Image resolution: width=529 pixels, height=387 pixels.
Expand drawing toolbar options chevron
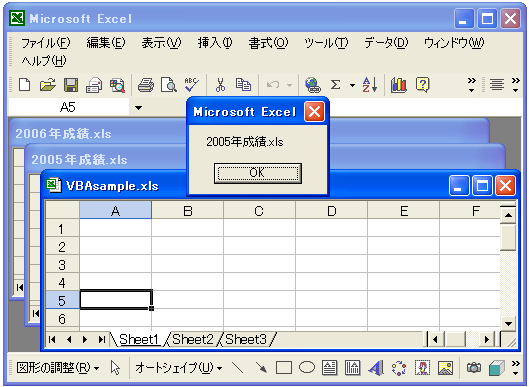(x=516, y=367)
